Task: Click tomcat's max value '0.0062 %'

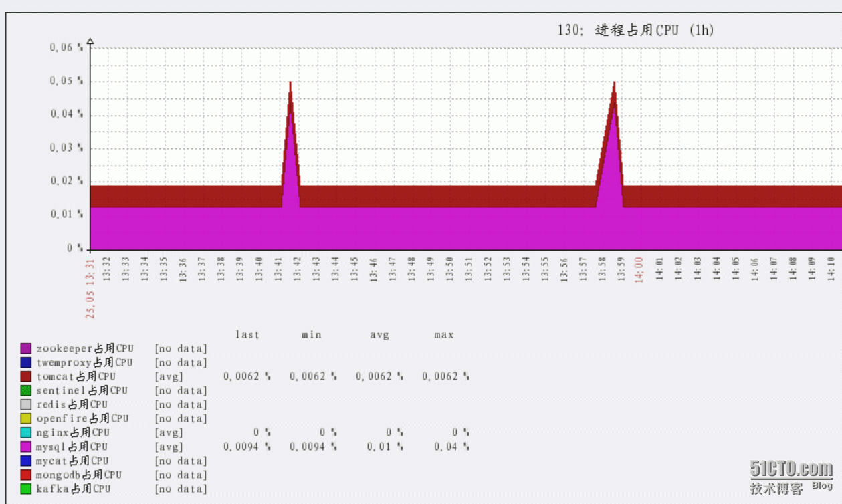Action: pyautogui.click(x=445, y=376)
